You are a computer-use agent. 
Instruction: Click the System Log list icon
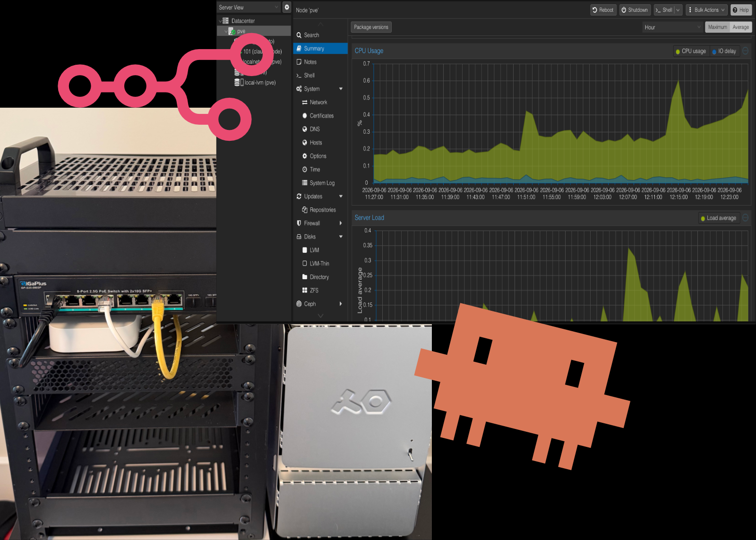click(305, 183)
